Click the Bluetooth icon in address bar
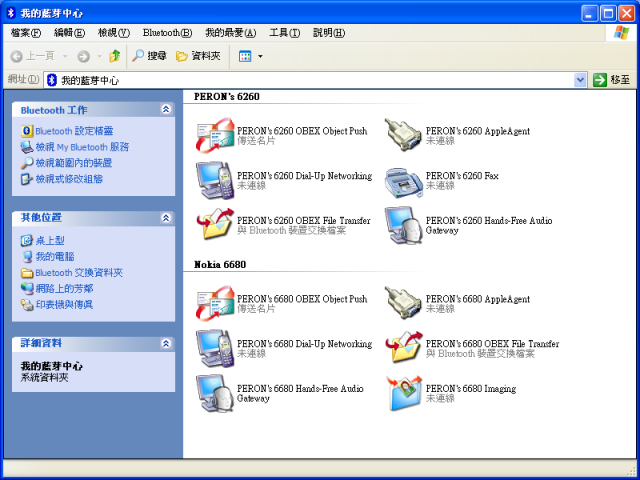Viewport: 640px width, 480px height. [51, 80]
